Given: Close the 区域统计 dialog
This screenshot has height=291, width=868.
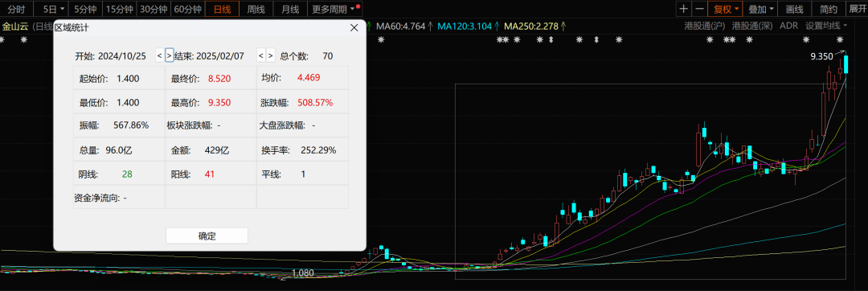Looking at the screenshot, I should click(354, 27).
